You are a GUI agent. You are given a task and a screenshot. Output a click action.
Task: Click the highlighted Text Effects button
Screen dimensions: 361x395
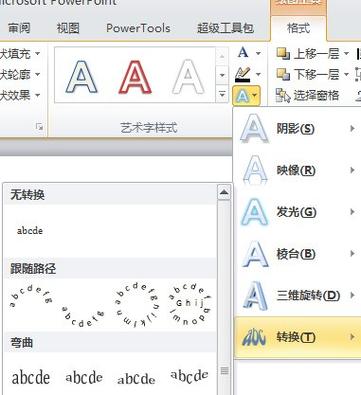246,96
